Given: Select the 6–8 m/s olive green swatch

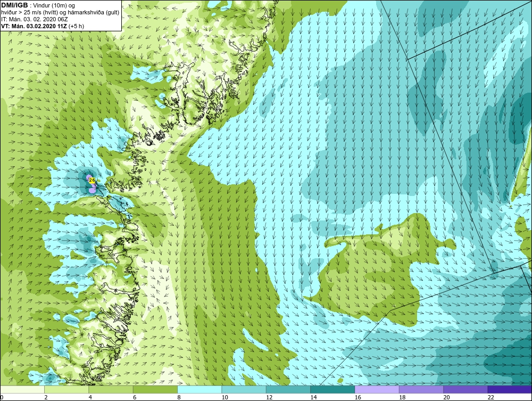Looking at the screenshot, I should point(155,389).
